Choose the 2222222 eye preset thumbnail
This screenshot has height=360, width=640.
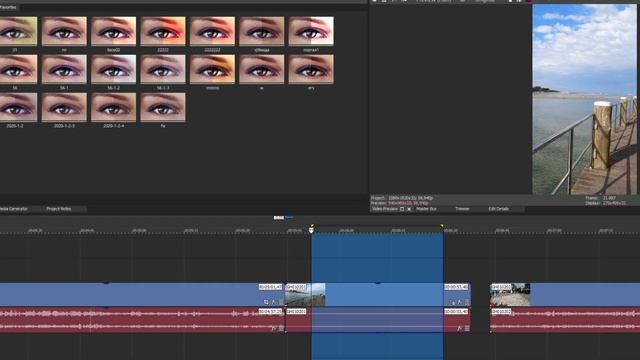(x=212, y=31)
